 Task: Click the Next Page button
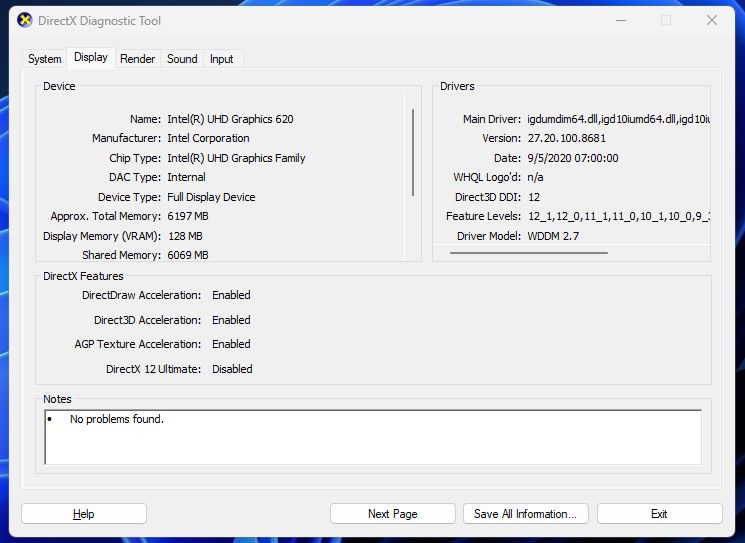(x=392, y=514)
